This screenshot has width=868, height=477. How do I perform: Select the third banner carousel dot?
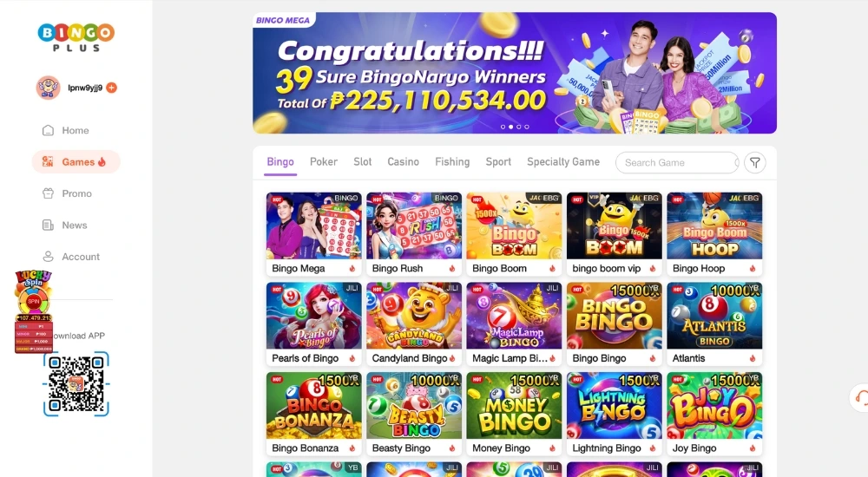pos(519,127)
